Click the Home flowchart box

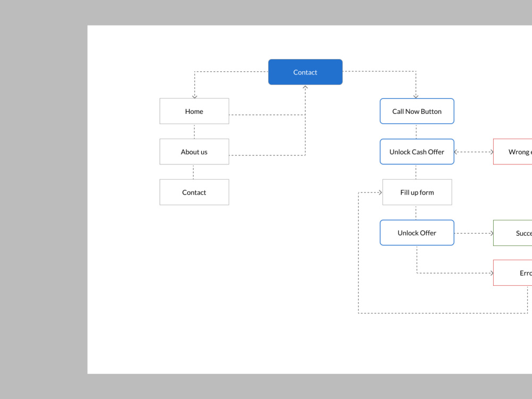pos(194,111)
